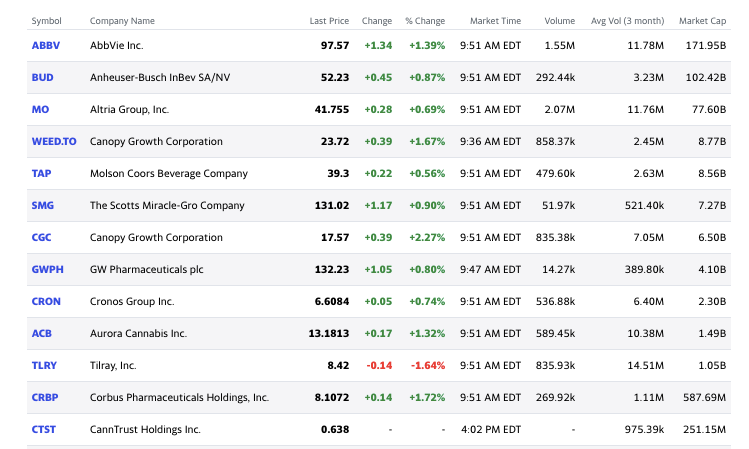Click the 13.1813 last price
This screenshot has width=749, height=449.
(329, 333)
